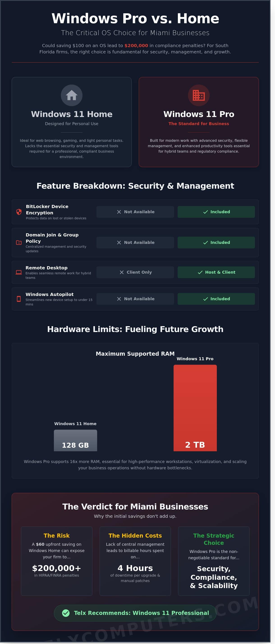Click the red 2 TB Windows 11 Pro bar
Screen dimensions: 275x644
(195, 408)
